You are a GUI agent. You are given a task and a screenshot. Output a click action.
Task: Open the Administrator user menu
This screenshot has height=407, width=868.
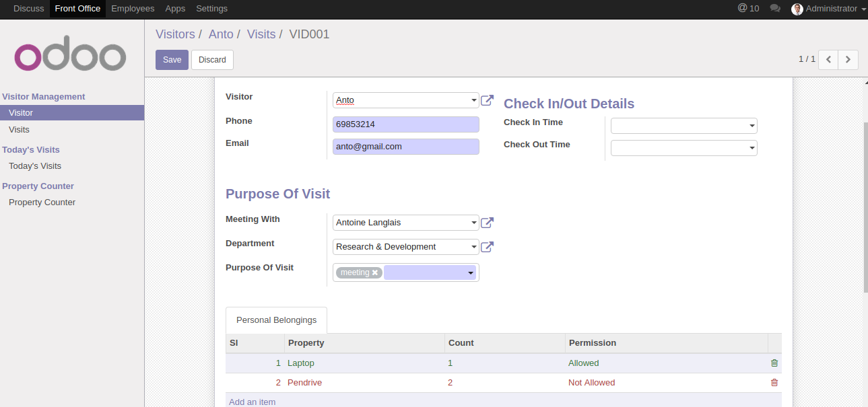(x=828, y=9)
